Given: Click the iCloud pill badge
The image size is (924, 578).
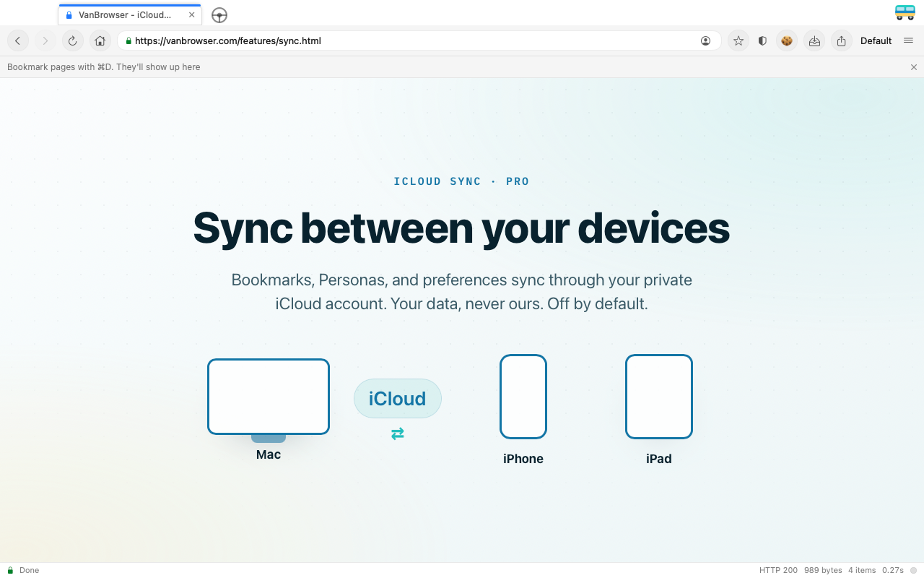Looking at the screenshot, I should 398,398.
